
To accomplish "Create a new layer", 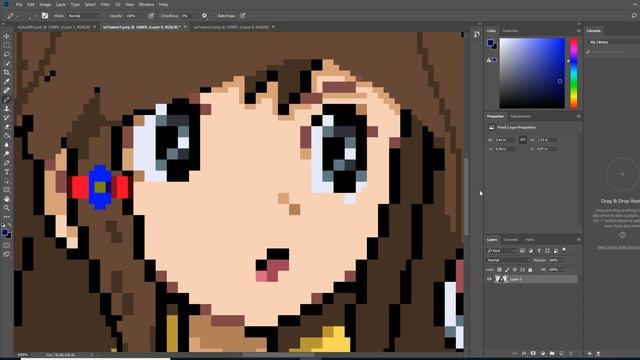I will click(562, 353).
